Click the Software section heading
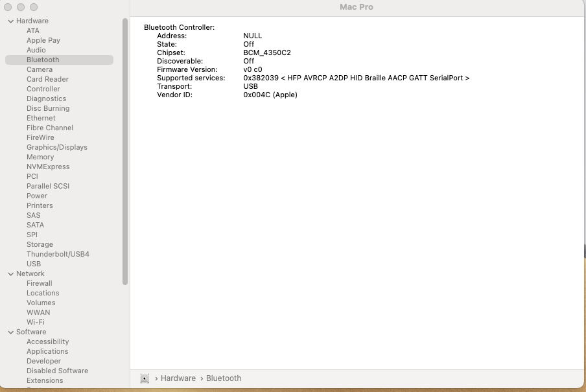The height and width of the screenshot is (392, 586). point(31,332)
